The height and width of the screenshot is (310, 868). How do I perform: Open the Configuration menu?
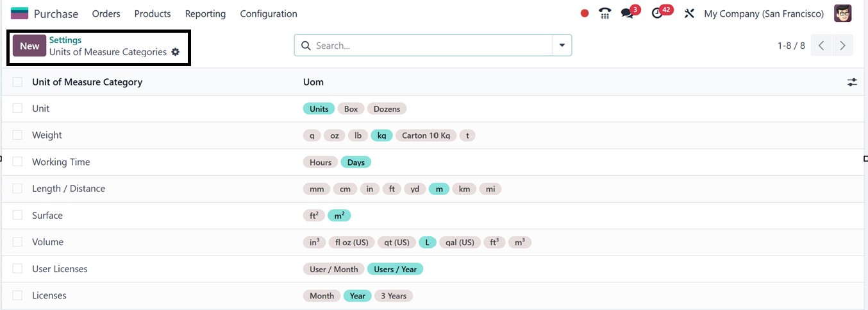point(268,13)
